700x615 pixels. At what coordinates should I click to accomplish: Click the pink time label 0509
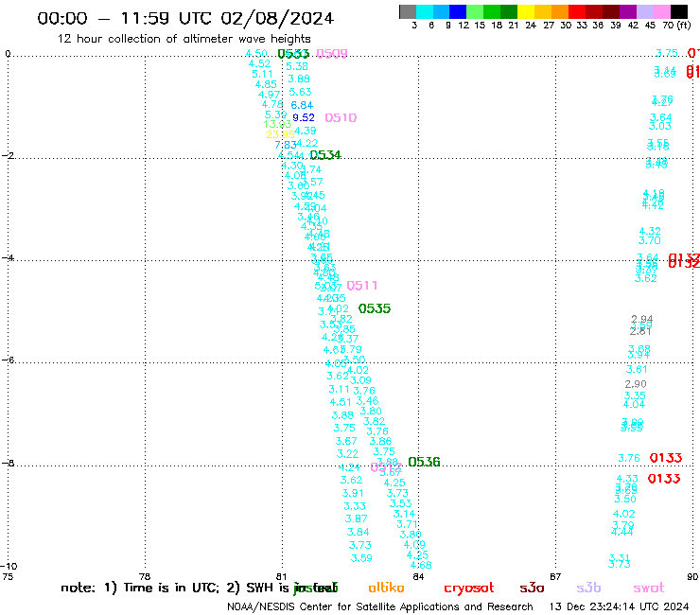(332, 54)
